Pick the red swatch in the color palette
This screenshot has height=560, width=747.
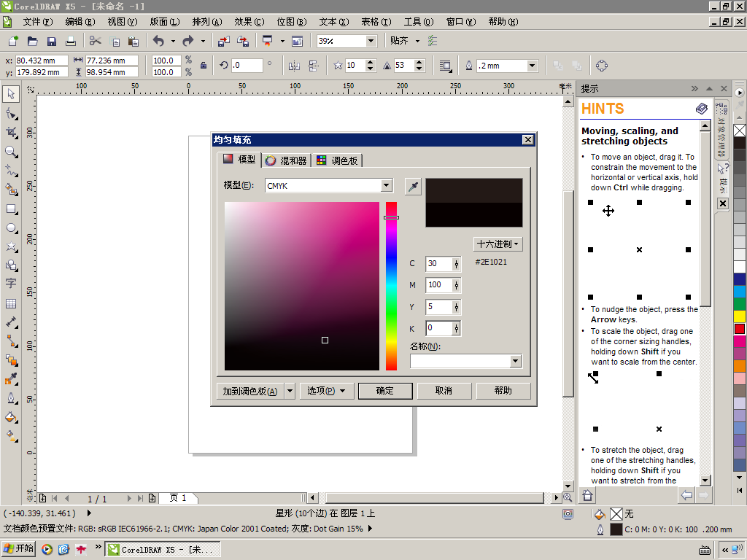coord(740,329)
